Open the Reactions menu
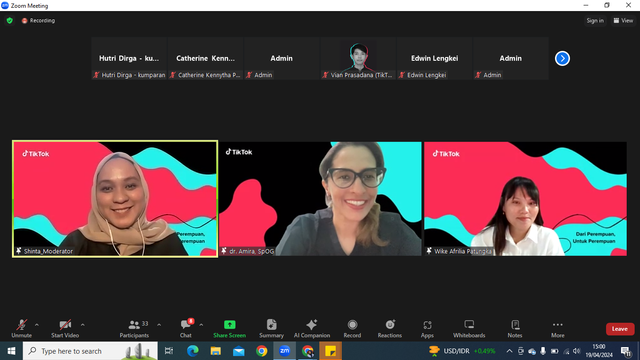The image size is (640, 360). [x=390, y=329]
